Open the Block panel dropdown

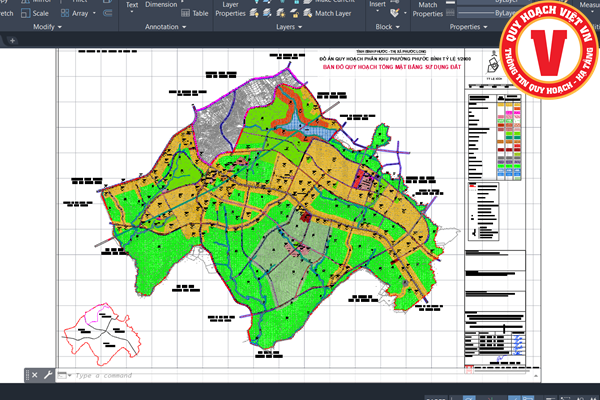click(396, 28)
